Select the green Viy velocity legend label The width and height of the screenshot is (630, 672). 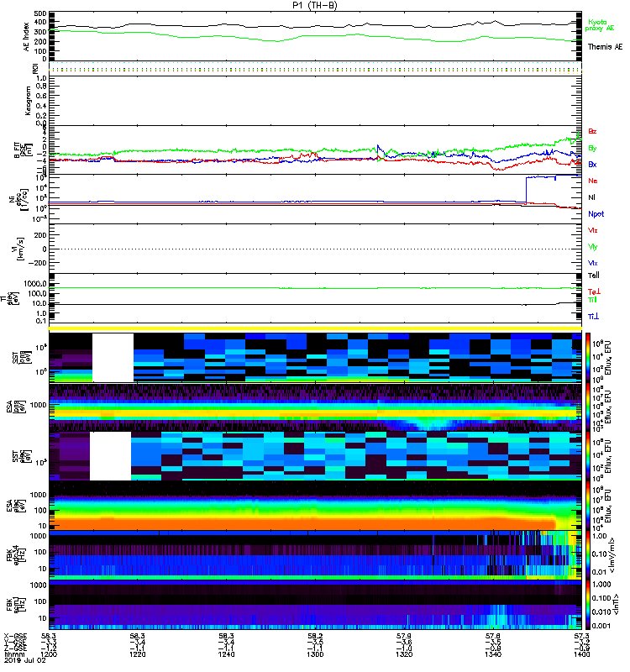pyautogui.click(x=593, y=247)
